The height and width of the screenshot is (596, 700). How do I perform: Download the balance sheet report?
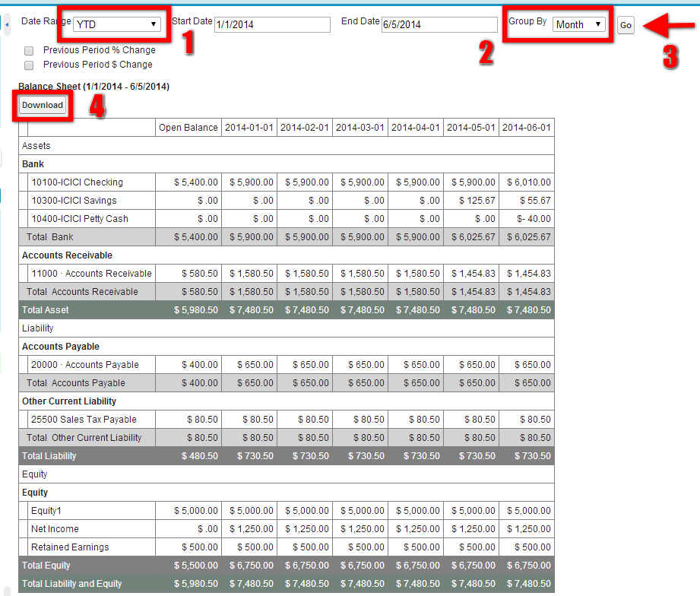[43, 105]
